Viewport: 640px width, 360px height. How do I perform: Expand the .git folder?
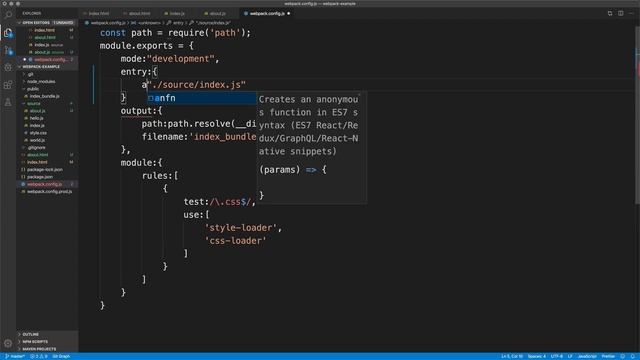[30, 74]
